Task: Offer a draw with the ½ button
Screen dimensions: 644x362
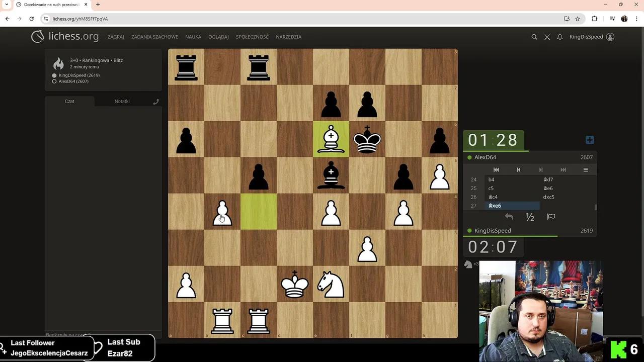Action: pyautogui.click(x=530, y=217)
